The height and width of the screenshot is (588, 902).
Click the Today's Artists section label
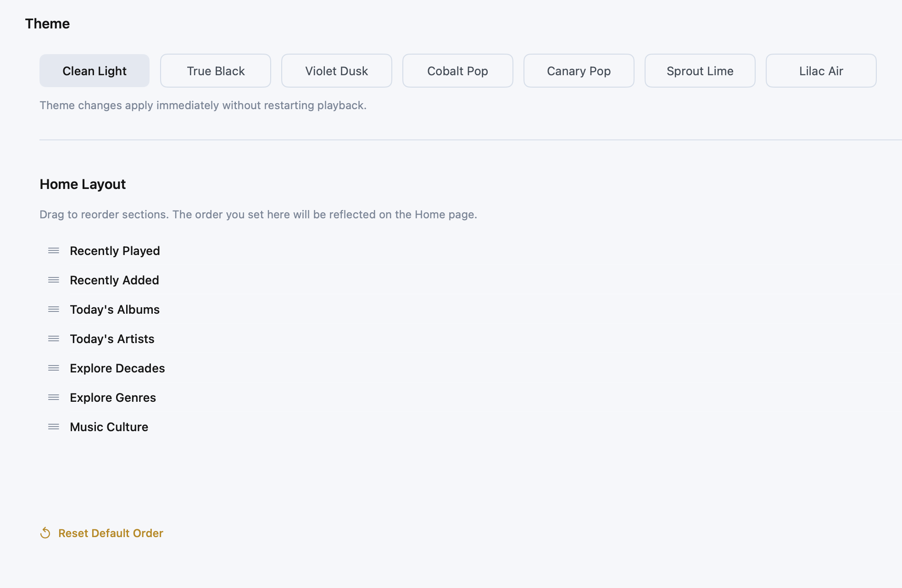112,339
